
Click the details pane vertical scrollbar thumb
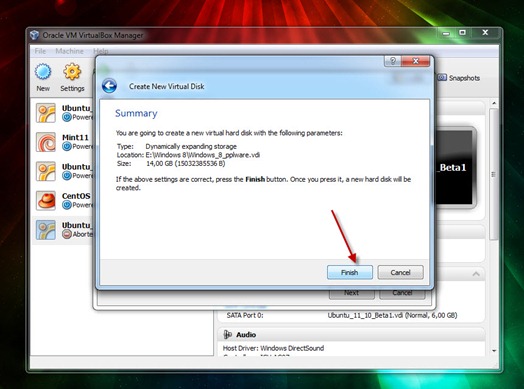(494, 174)
